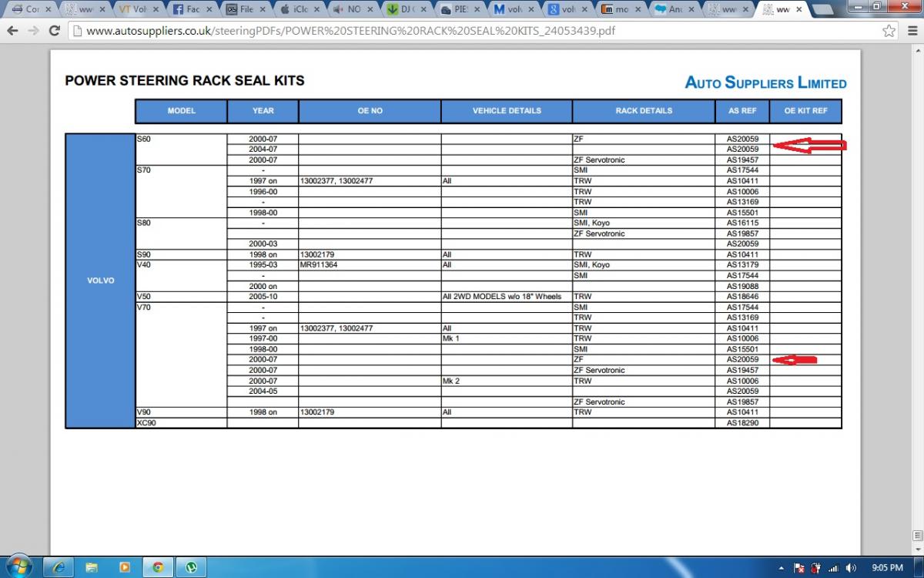Click the AS18290 reference
The height and width of the screenshot is (578, 924).
point(742,423)
